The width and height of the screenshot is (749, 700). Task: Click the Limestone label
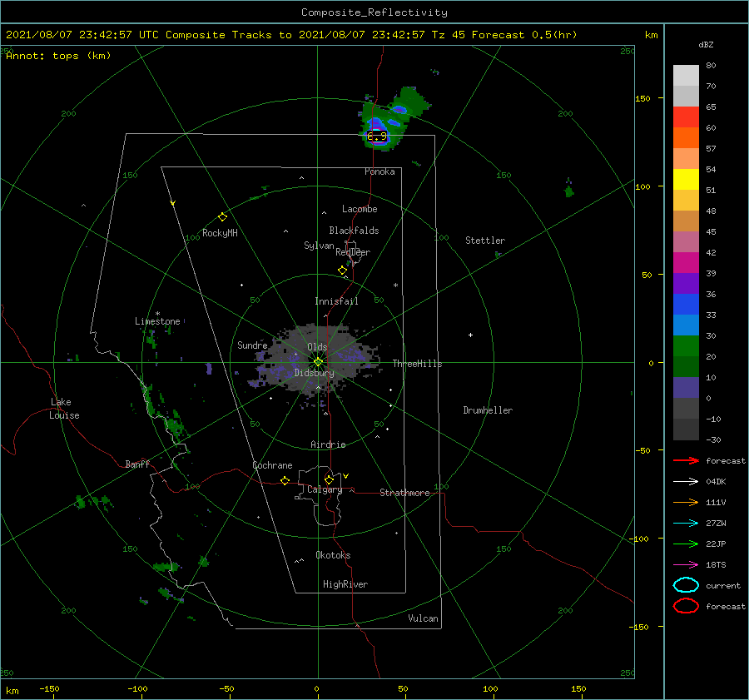pos(157,321)
